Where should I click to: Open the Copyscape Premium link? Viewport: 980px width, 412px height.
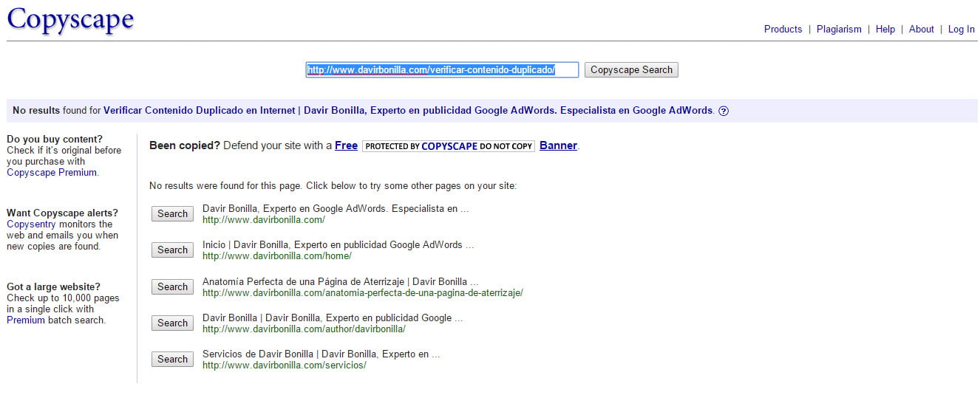(x=52, y=173)
